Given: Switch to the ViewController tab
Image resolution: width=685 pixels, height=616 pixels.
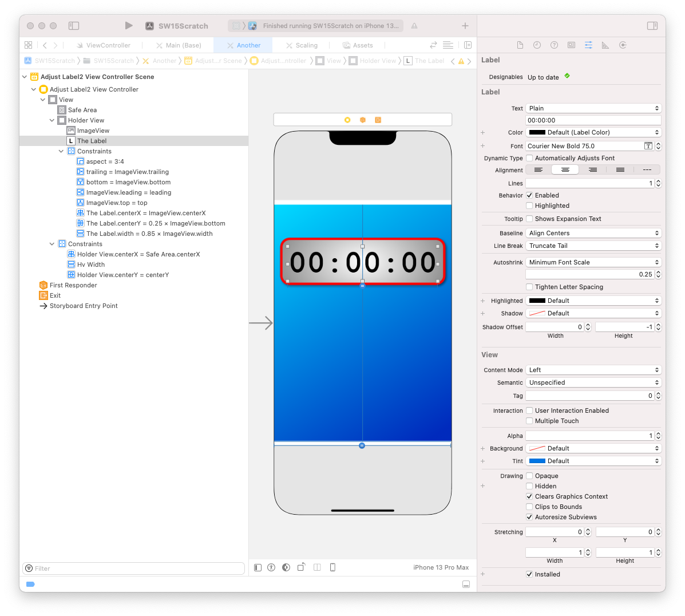Looking at the screenshot, I should tap(104, 45).
